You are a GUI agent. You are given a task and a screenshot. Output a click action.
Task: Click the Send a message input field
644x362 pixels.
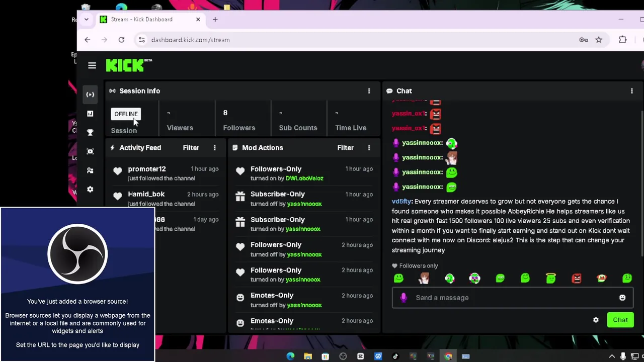click(x=512, y=298)
